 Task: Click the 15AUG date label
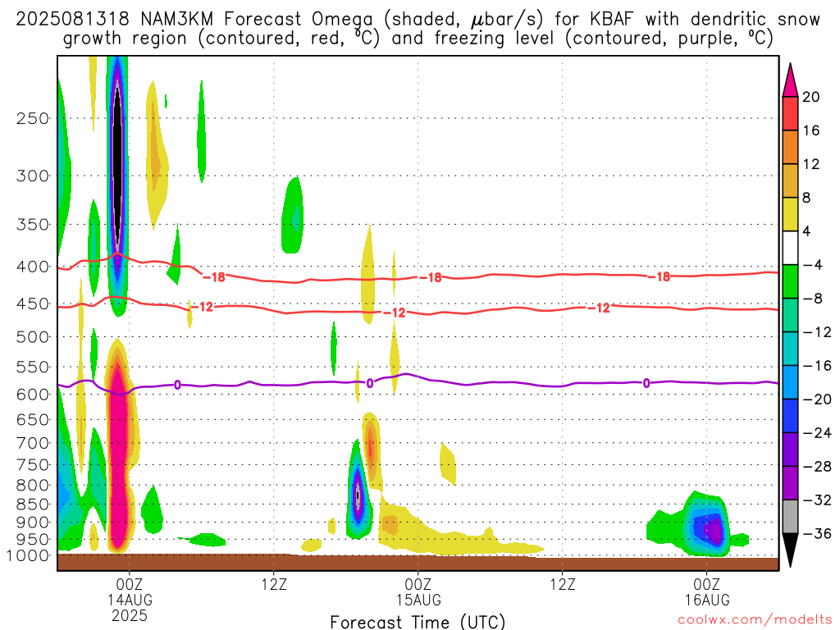(418, 600)
